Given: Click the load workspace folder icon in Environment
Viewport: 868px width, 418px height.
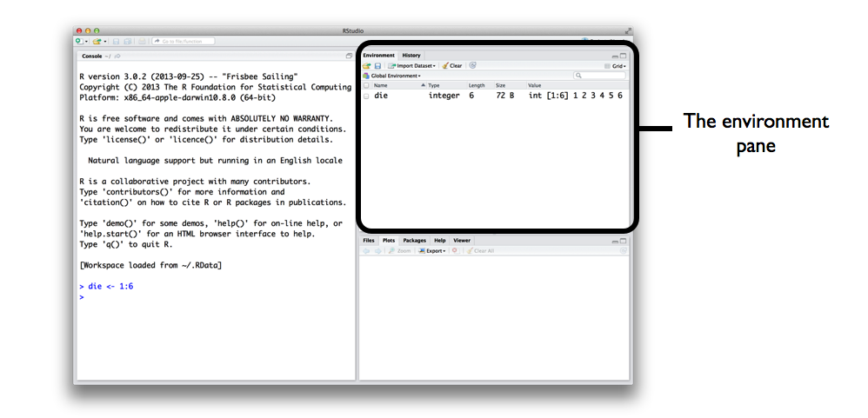Looking at the screenshot, I should (x=367, y=66).
